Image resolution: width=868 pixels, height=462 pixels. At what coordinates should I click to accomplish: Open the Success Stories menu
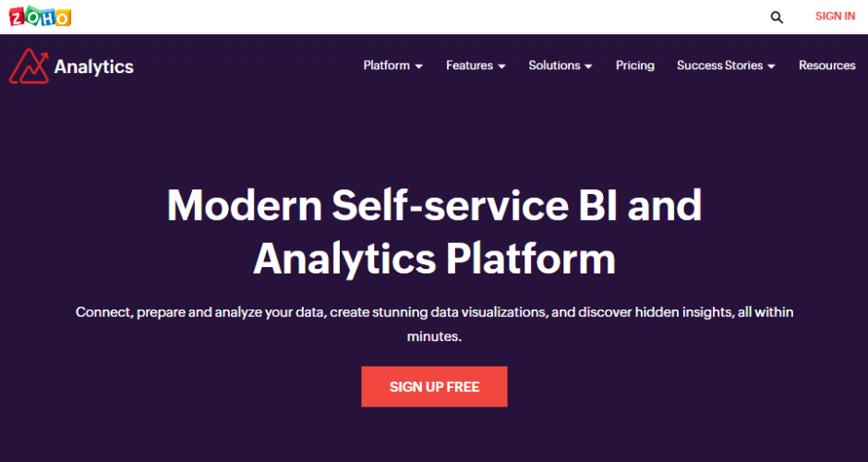coord(719,66)
